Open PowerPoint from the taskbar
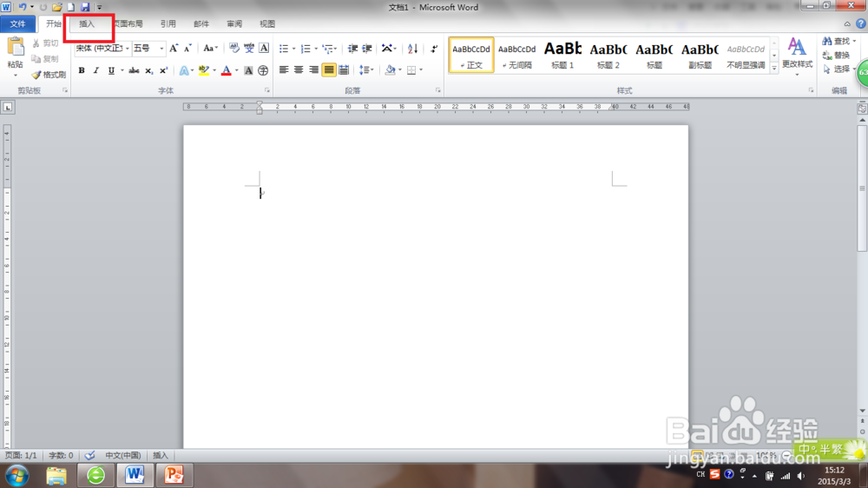This screenshot has height=488, width=868. (174, 475)
